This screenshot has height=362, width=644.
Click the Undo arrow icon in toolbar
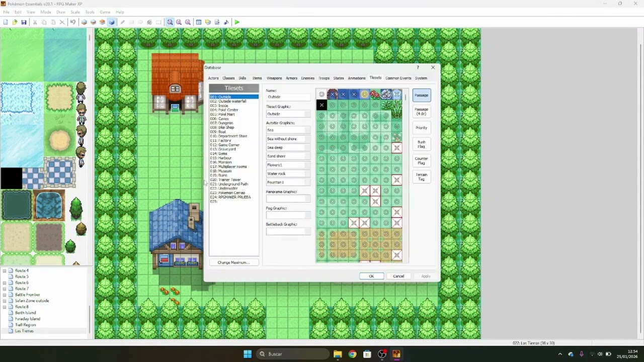coord(73,22)
